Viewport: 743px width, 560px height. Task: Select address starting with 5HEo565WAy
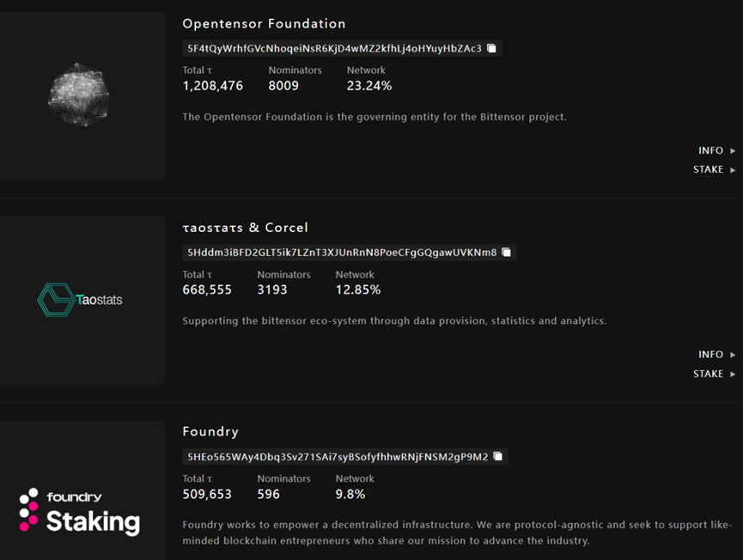tap(338, 457)
